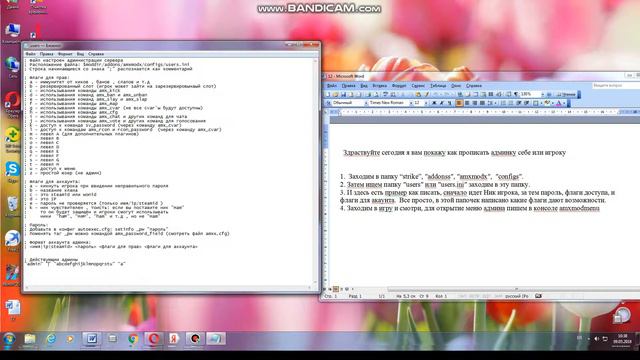Toggle Center alignment in Word
Viewport: 640px width, 360px height.
[467, 103]
